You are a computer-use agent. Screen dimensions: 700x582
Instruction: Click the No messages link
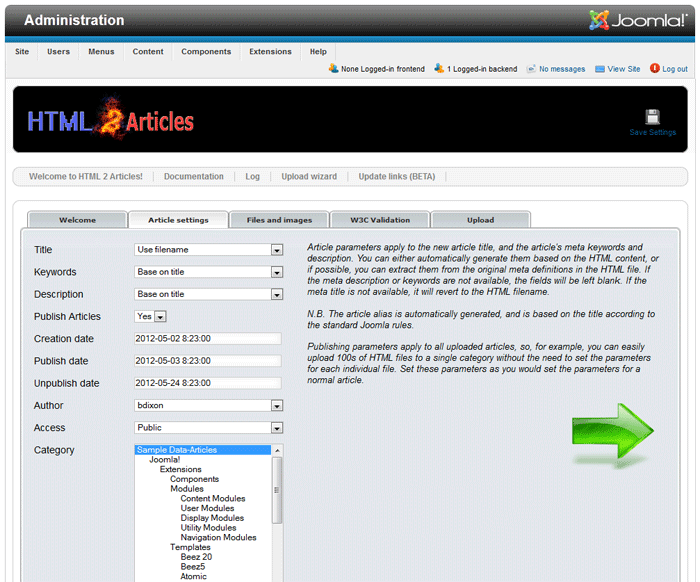pos(562,69)
